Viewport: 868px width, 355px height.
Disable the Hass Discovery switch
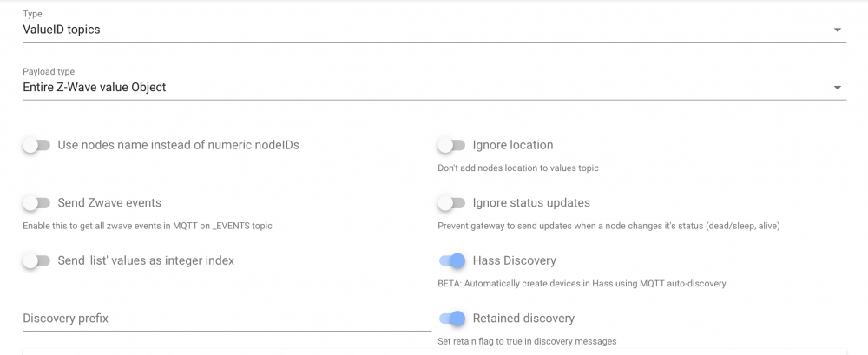[451, 260]
